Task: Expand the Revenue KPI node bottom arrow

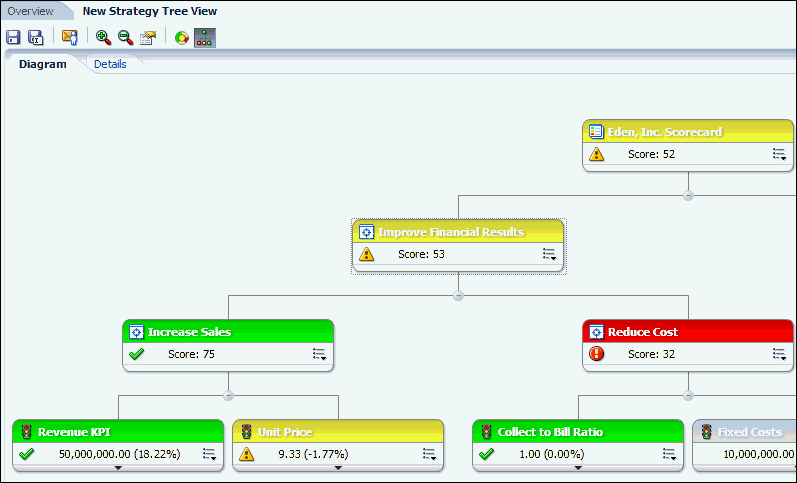Action: 118,468
